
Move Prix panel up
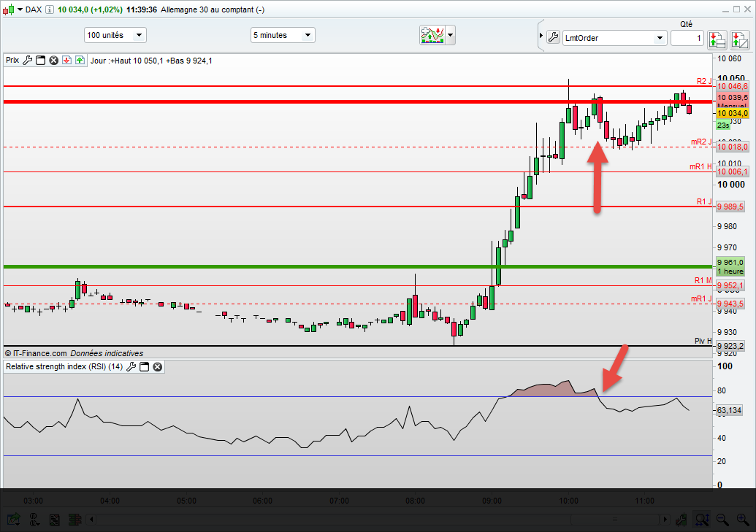click(x=80, y=61)
